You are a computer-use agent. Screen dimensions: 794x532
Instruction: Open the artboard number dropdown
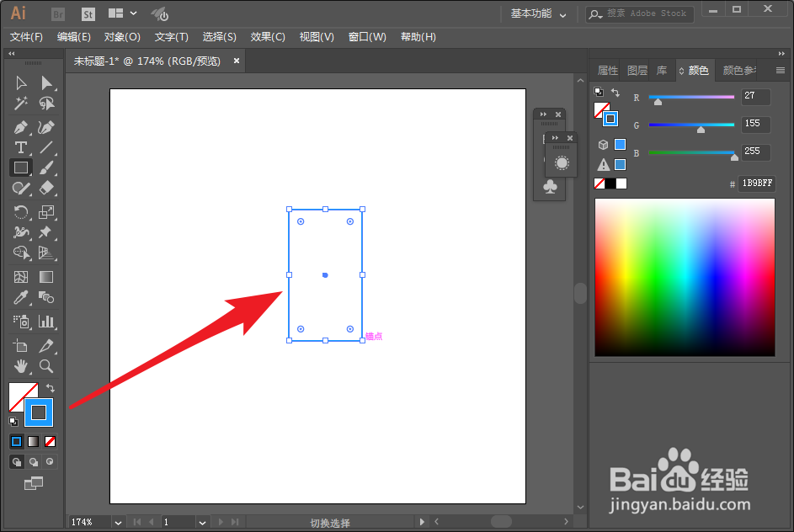coord(202,523)
